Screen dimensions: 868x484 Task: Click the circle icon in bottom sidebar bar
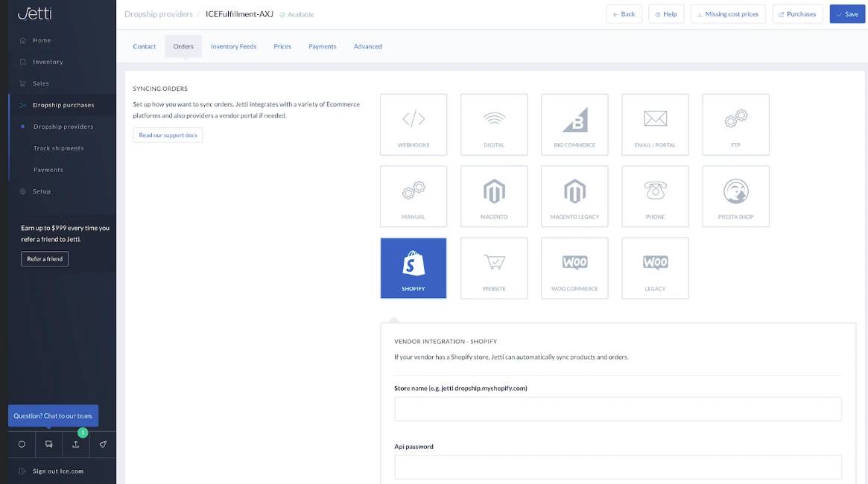point(22,445)
